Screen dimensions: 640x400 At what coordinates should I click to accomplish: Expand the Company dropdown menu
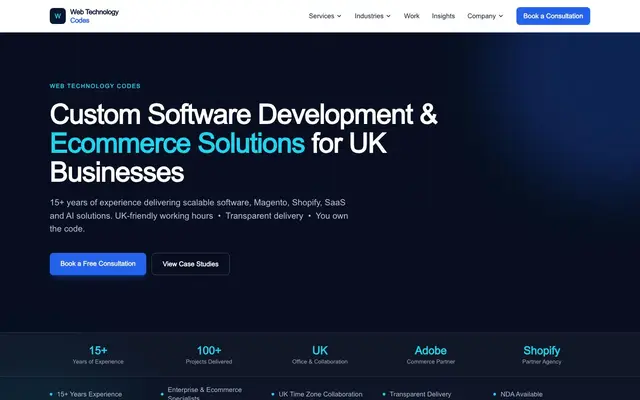(x=485, y=16)
